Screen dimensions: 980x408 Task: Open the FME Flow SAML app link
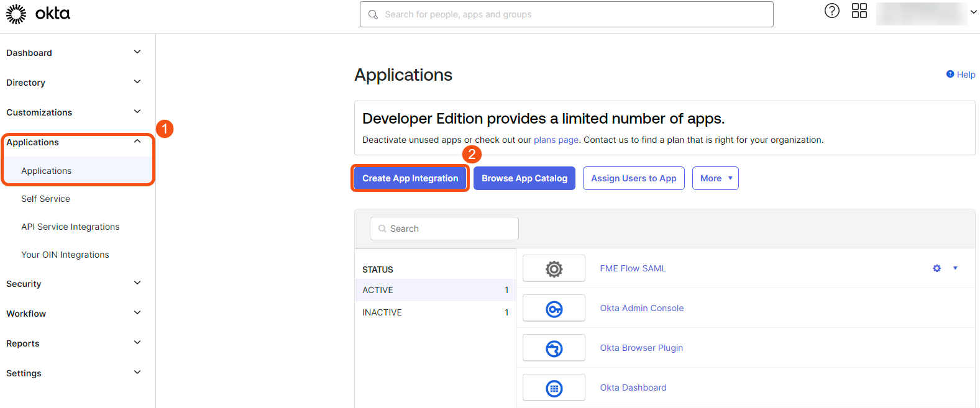click(633, 268)
